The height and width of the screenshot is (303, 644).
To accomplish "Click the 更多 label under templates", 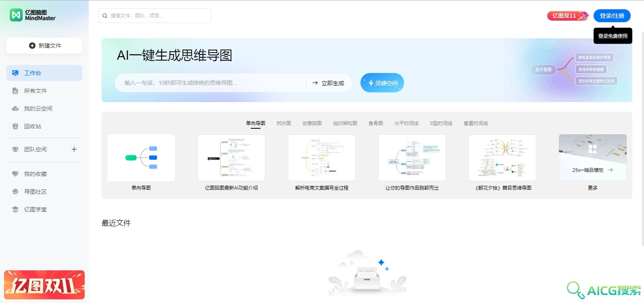I will 593,188.
